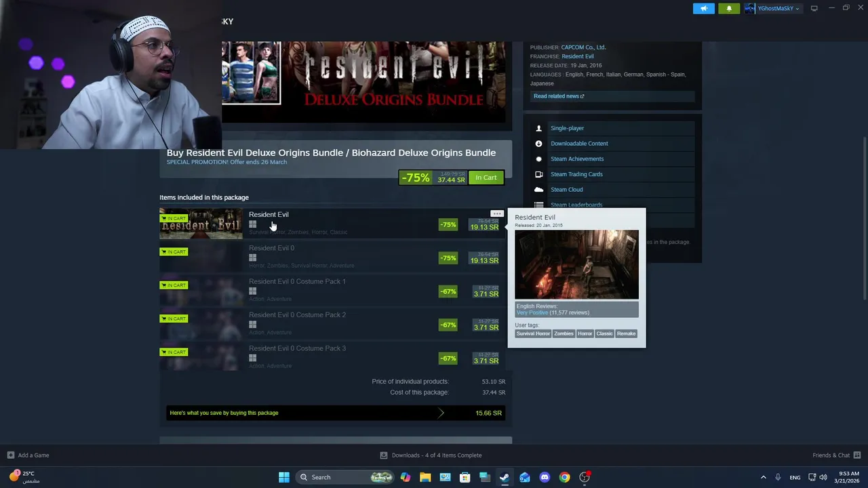Click the 15.66 SR savings amount
The width and height of the screenshot is (868, 488).
pos(488,413)
